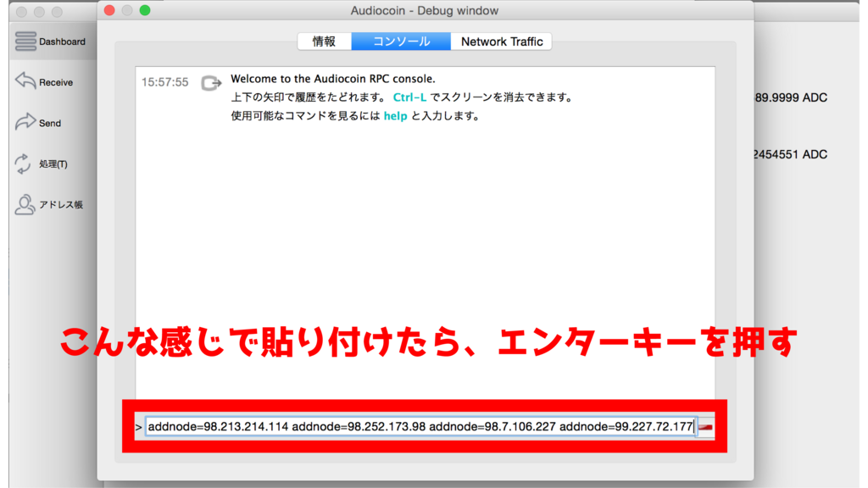Click the Ctrl-L highlighted text
Image resolution: width=868 pixels, height=488 pixels.
(409, 97)
